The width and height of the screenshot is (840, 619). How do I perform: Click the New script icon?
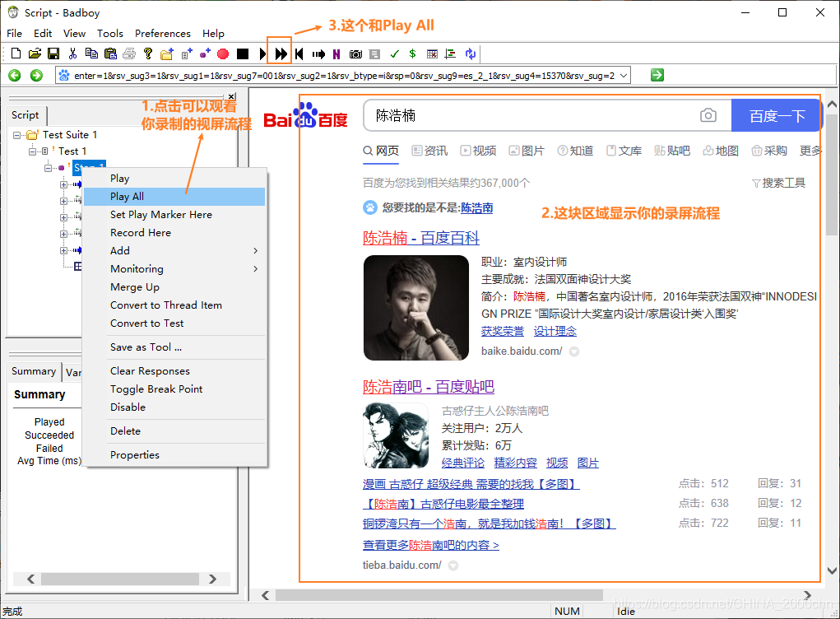tap(16, 54)
